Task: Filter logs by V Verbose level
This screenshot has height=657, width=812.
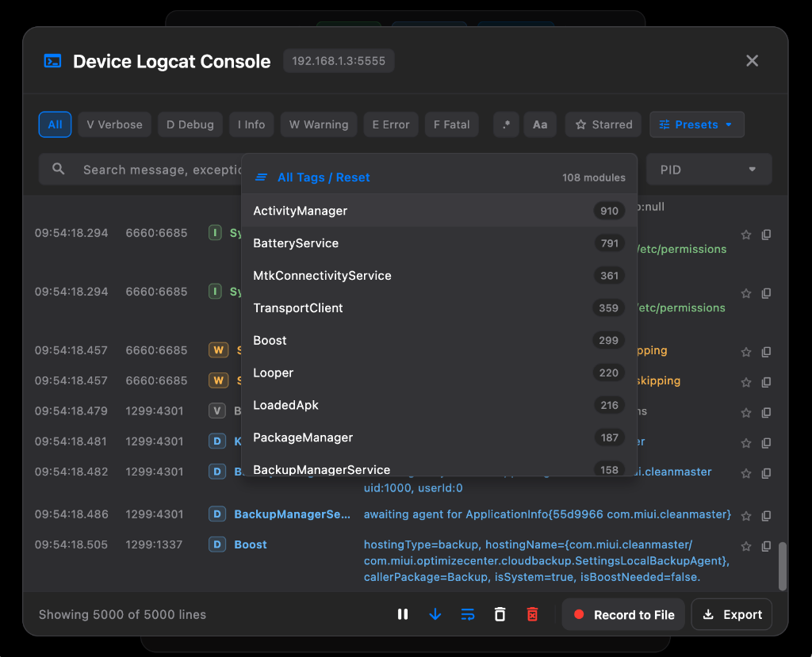Action: point(114,124)
